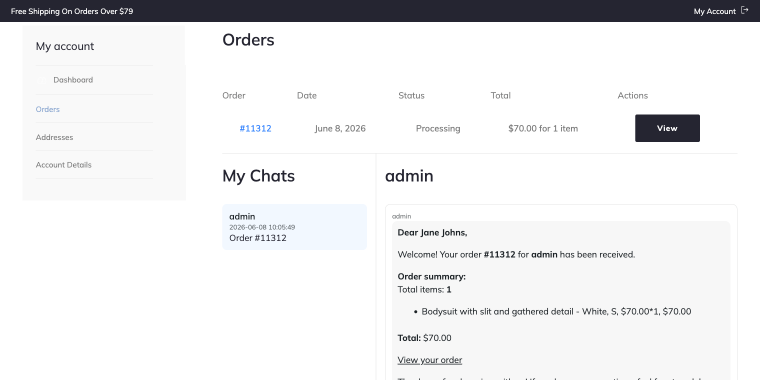760x380 pixels.
Task: Select Orders in the account sidebar
Action: 48,109
